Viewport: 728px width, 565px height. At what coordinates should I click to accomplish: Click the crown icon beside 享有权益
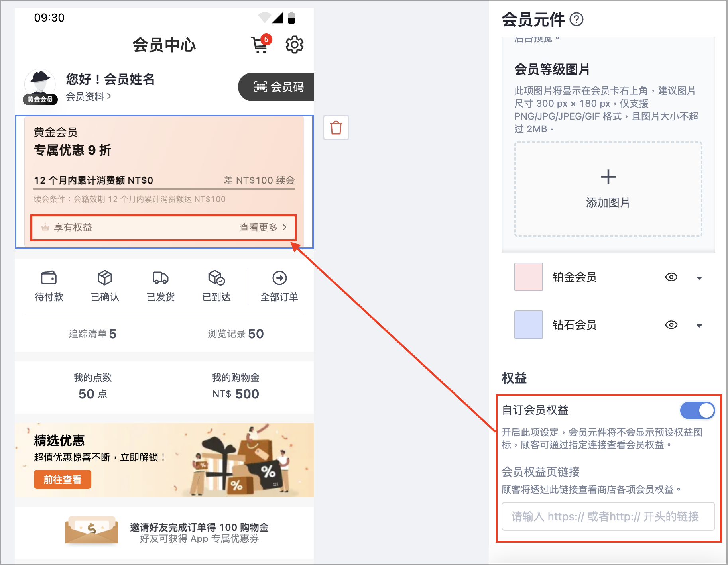pos(45,227)
